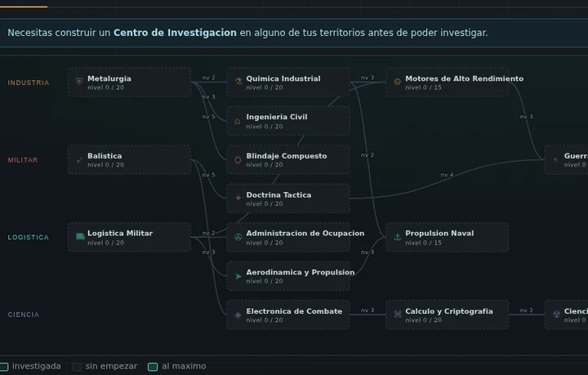Screen dimensions: 588x375
Task: Open the Metalurgia research node
Action: coord(129,83)
